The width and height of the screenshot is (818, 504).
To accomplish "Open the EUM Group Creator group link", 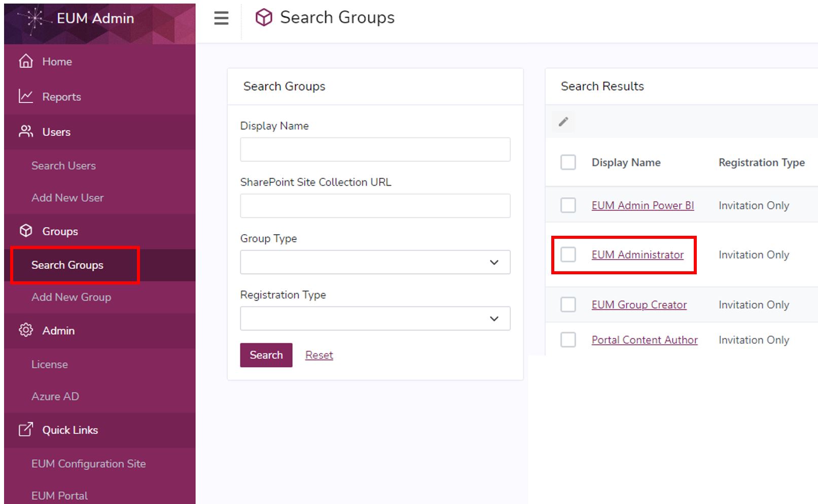I will click(639, 304).
